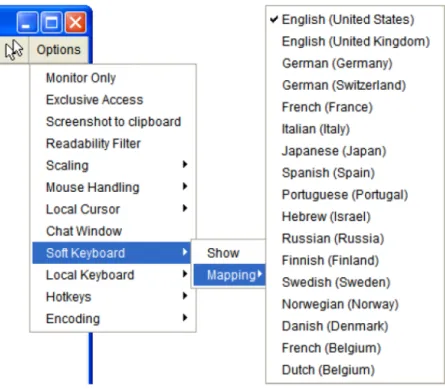Choose Russian (Russia) keyboard mapping

355,238
